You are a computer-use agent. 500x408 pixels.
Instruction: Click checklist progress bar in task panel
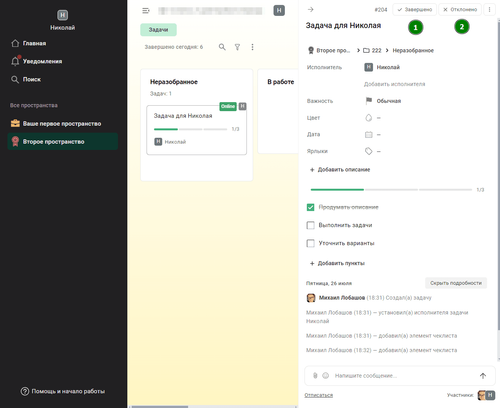click(391, 190)
